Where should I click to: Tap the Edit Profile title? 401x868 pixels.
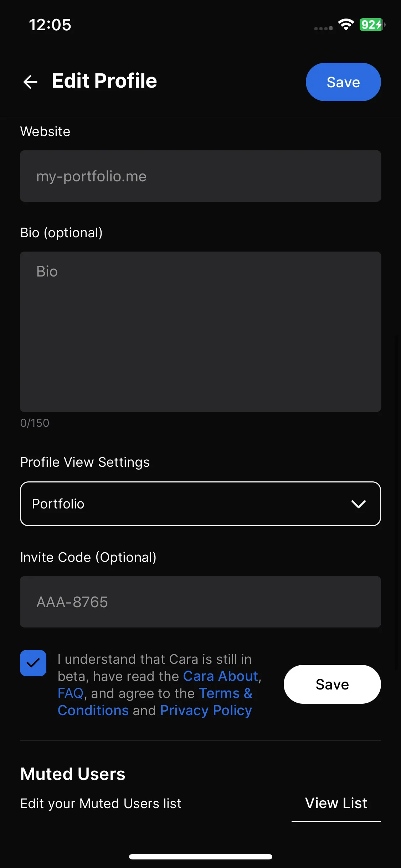point(104,81)
